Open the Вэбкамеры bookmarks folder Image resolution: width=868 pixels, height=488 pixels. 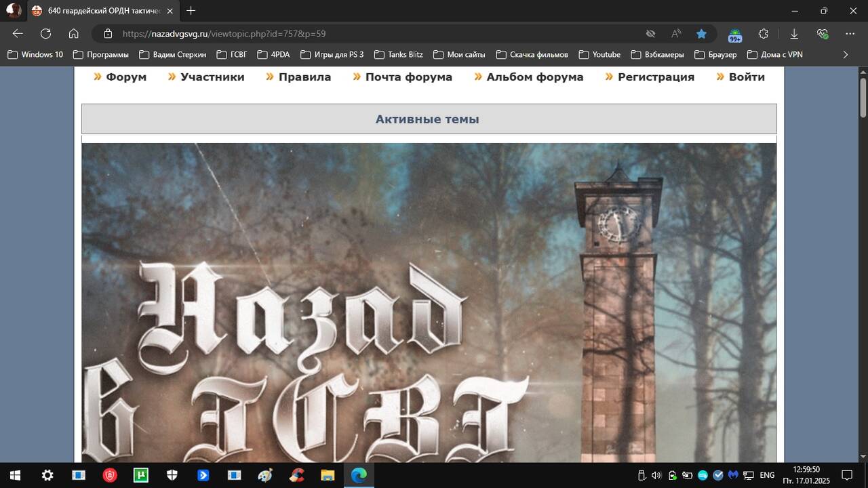pos(658,54)
